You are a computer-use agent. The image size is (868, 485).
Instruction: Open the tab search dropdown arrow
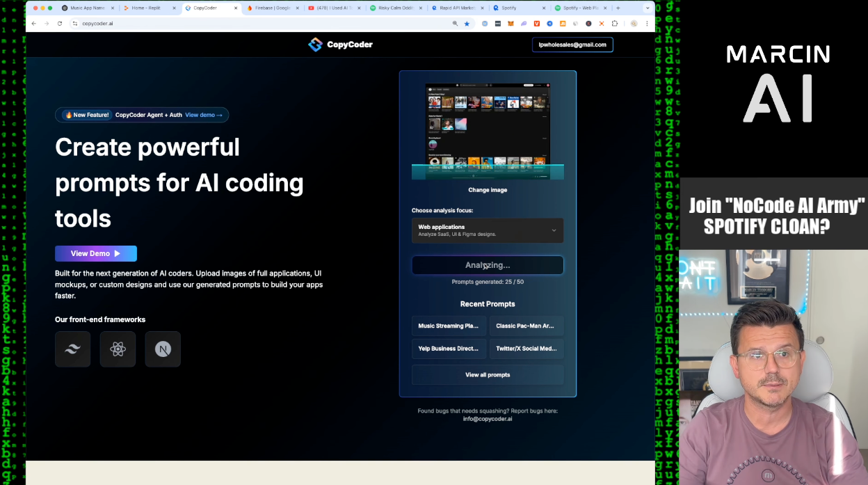648,8
